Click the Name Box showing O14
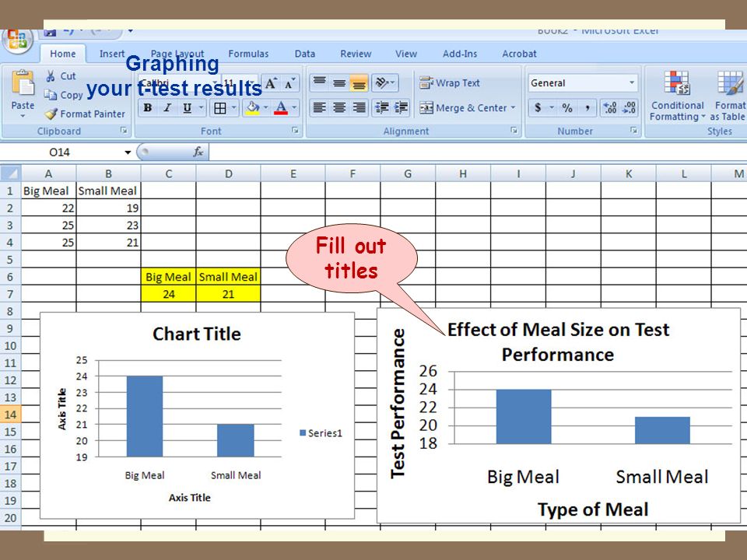 point(60,152)
